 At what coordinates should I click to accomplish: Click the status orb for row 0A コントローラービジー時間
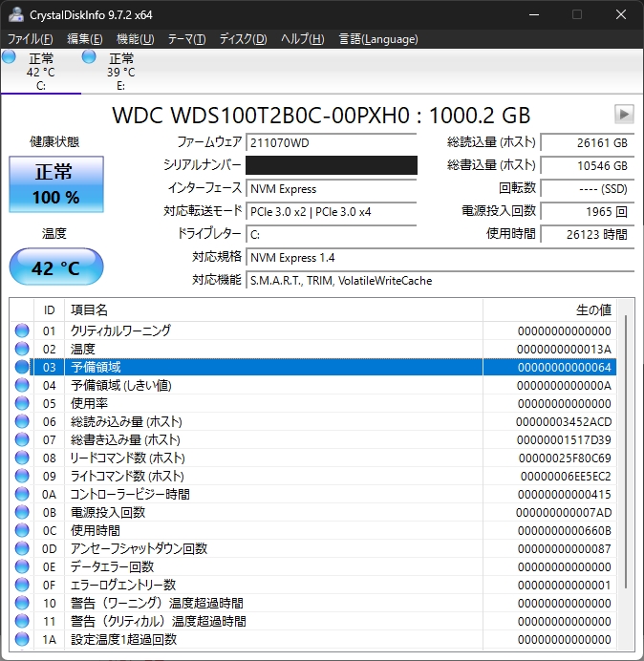tap(22, 494)
